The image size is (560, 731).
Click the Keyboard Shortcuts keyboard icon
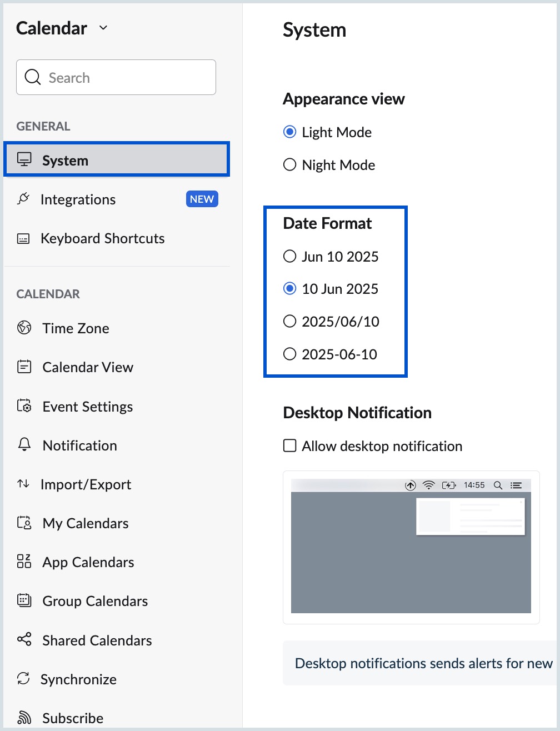23,239
